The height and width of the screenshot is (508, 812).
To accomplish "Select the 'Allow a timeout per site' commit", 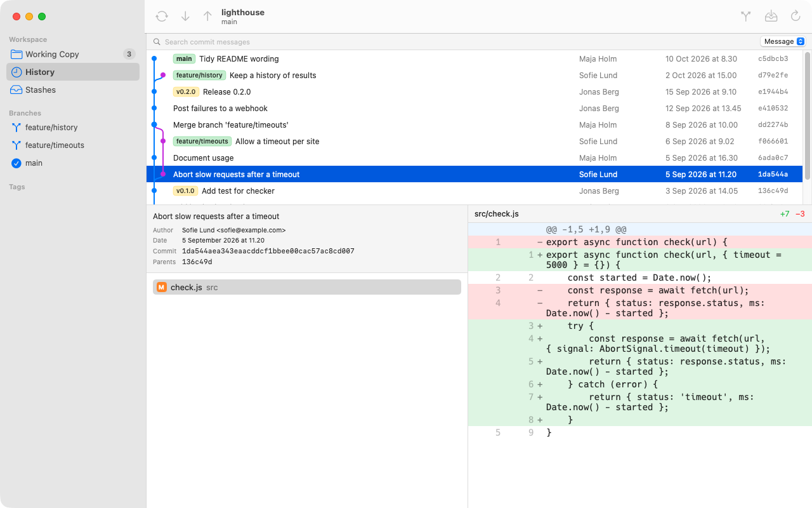I will pyautogui.click(x=475, y=141).
